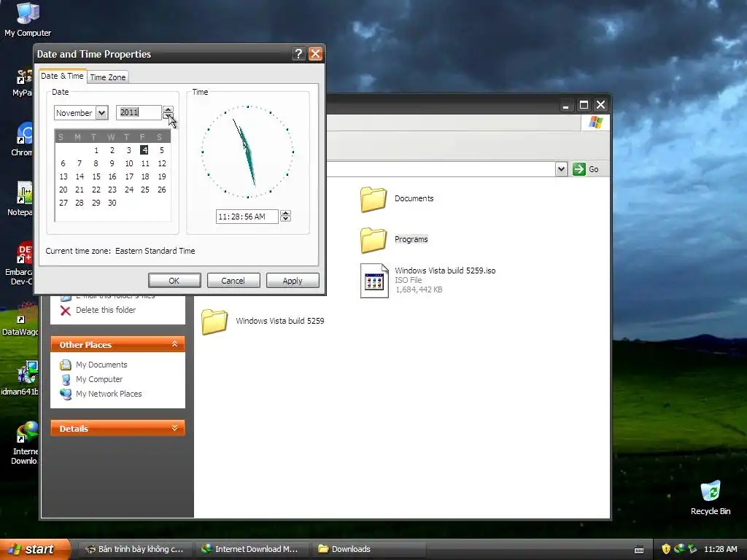Open the Chrome desktop shortcut
Viewport: 747px width, 560px height.
click(25, 133)
